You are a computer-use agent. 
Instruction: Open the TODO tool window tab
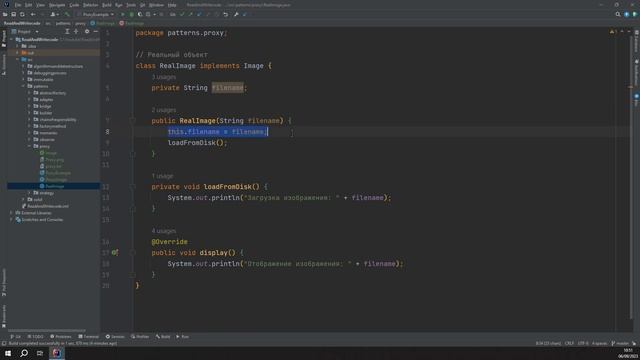point(36,337)
